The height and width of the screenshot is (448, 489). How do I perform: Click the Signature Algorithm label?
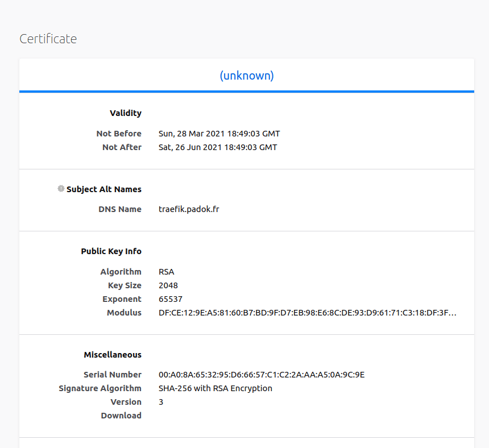pos(100,388)
